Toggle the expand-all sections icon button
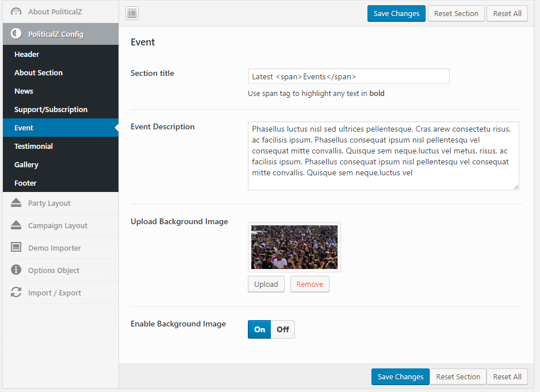Screen dimensions: 540x392 pyautogui.click(x=132, y=13)
